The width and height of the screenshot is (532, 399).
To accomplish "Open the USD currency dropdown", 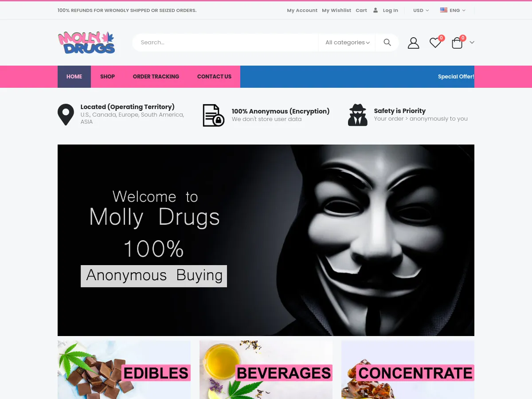I will (419, 10).
